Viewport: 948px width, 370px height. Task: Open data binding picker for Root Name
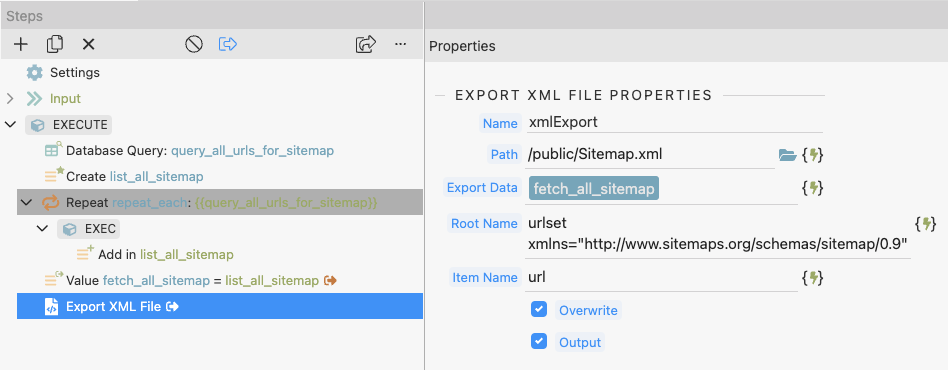tap(926, 224)
